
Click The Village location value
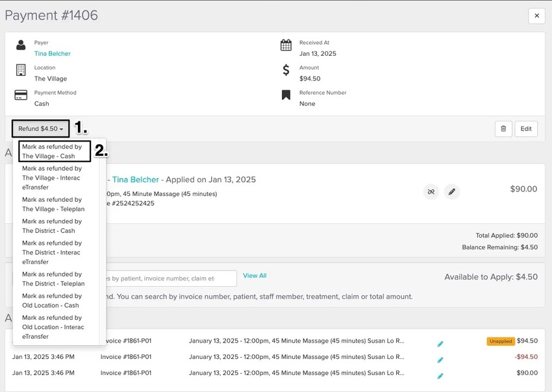pos(51,79)
